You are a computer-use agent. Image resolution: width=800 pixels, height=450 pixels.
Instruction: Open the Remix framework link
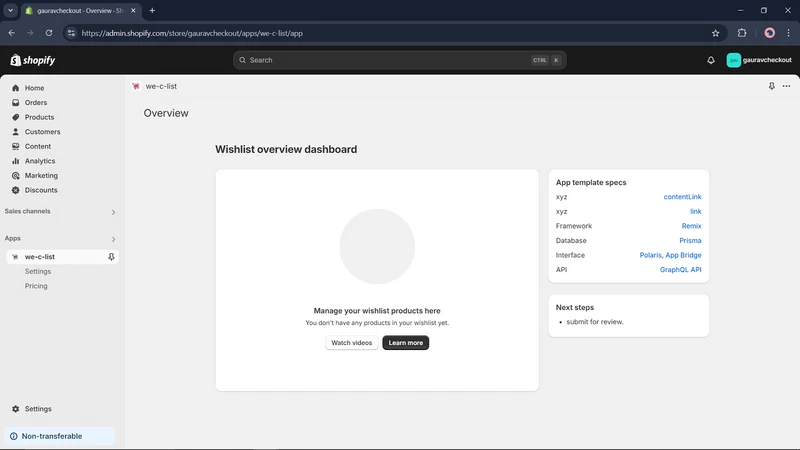click(691, 226)
